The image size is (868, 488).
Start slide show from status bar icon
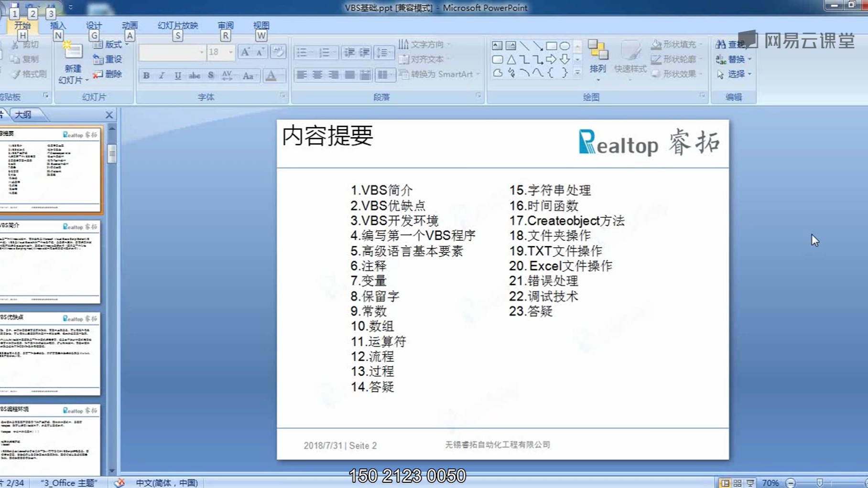coord(750,483)
